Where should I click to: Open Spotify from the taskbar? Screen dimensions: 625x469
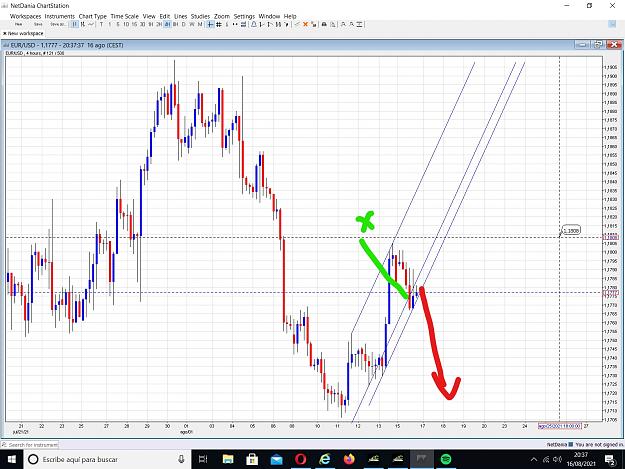446,459
